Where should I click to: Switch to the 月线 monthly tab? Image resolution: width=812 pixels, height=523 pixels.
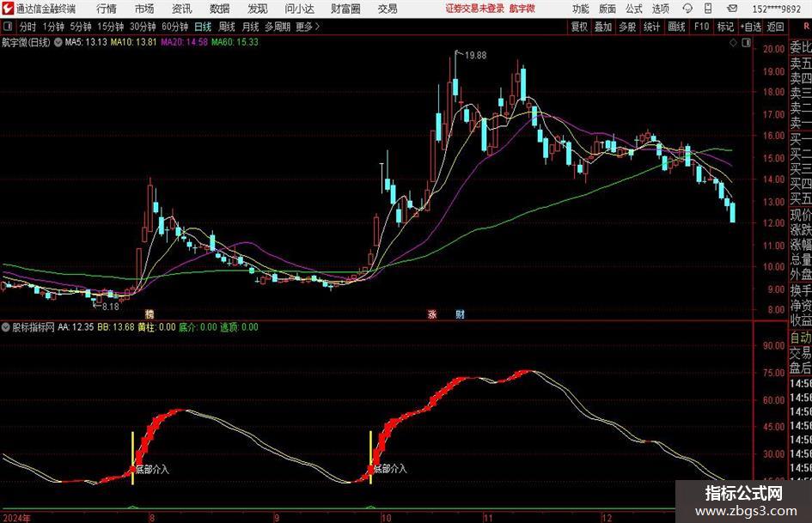[250, 27]
